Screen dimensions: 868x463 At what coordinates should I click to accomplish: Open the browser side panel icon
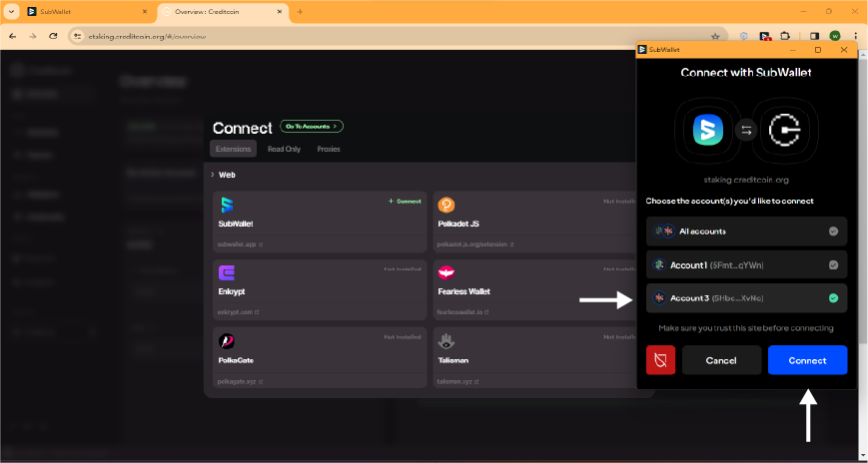click(x=814, y=36)
